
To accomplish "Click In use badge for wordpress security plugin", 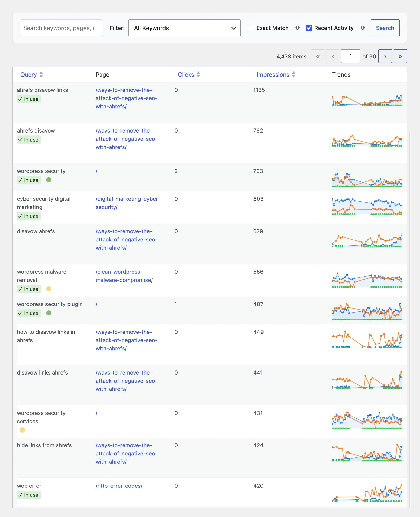I will coord(29,313).
